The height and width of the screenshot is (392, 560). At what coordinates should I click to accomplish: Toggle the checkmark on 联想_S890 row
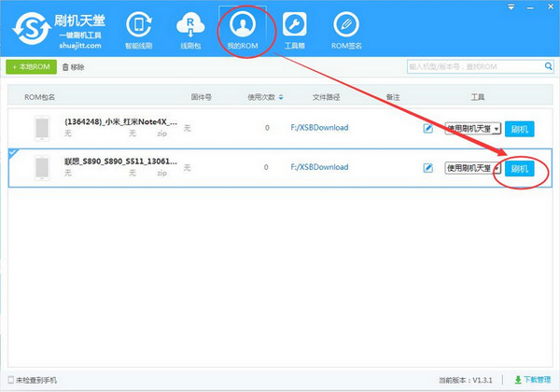pos(12,153)
